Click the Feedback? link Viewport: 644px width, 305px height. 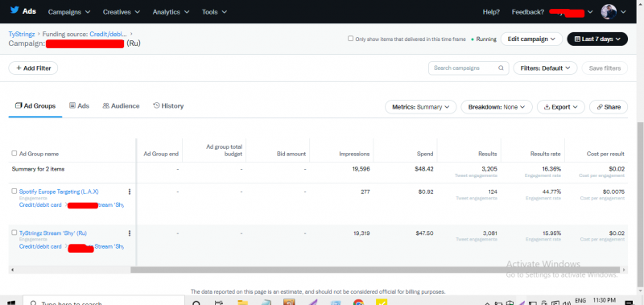[528, 12]
